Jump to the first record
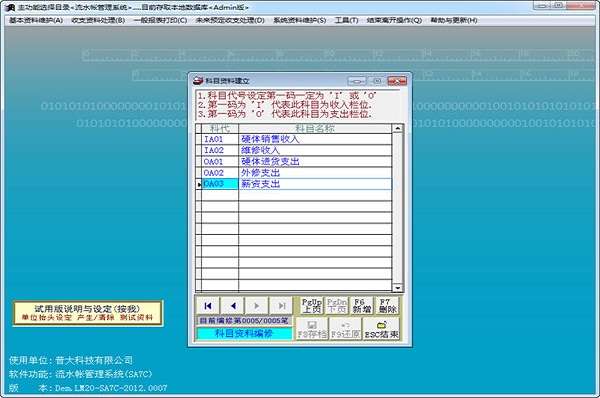600x398 pixels. pos(208,306)
